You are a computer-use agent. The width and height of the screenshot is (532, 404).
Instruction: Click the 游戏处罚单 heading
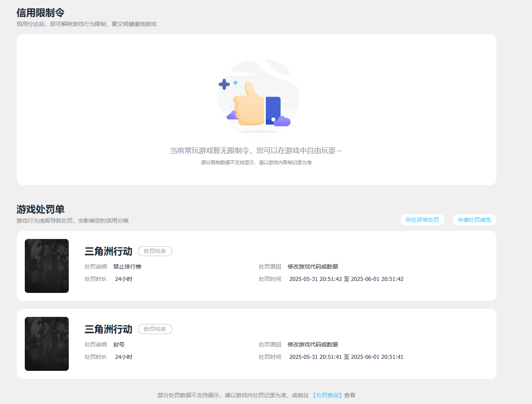[x=40, y=209]
